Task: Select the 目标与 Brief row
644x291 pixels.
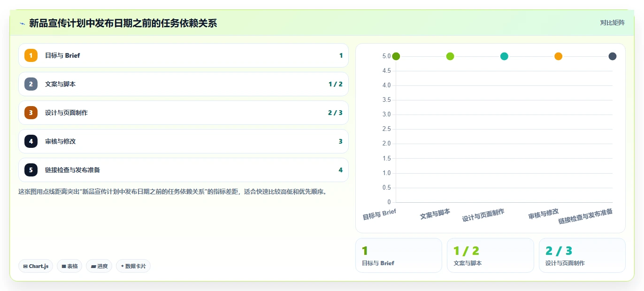Action: point(184,55)
